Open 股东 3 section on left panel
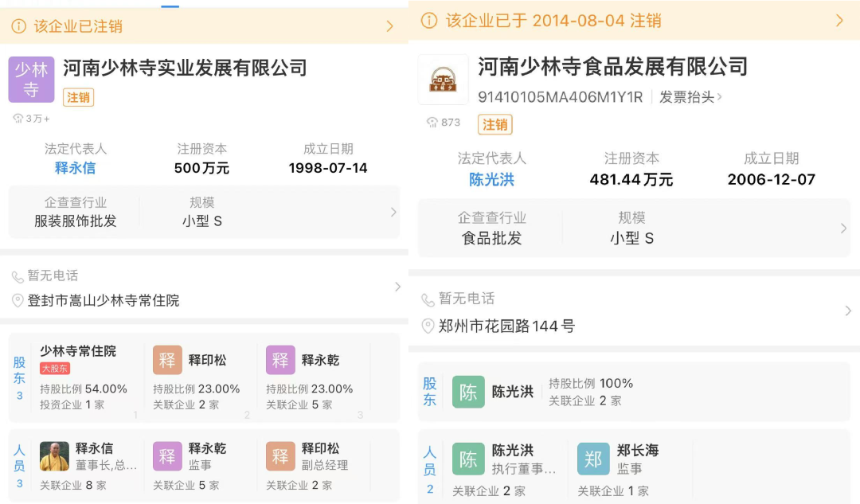Screen dimensions: 860x504 pos(20,378)
